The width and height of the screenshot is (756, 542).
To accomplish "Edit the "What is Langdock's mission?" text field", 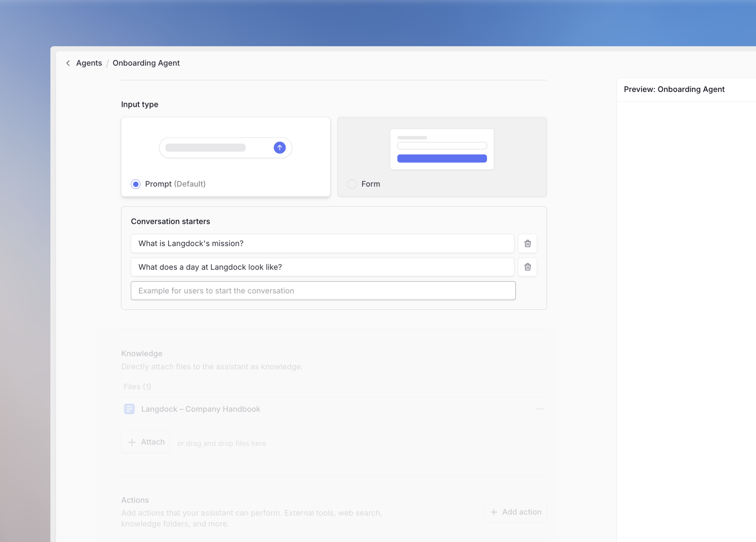I will click(x=323, y=243).
